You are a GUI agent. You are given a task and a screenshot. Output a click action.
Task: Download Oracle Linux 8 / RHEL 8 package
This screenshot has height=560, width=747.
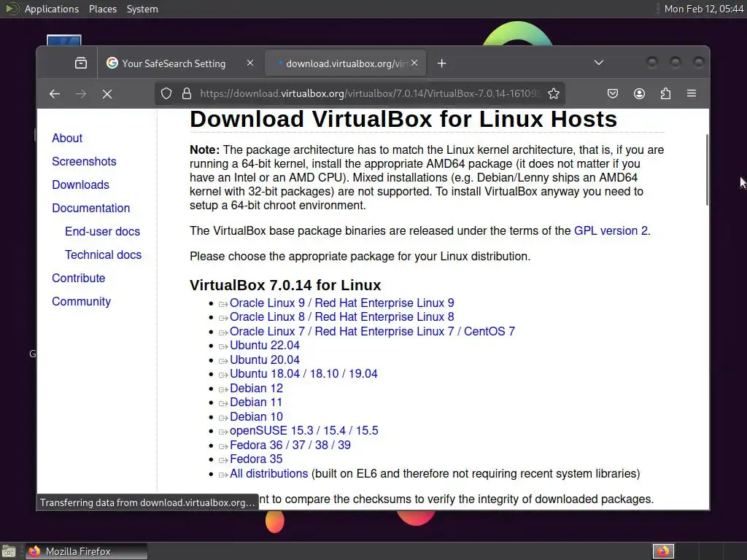[x=341, y=317]
